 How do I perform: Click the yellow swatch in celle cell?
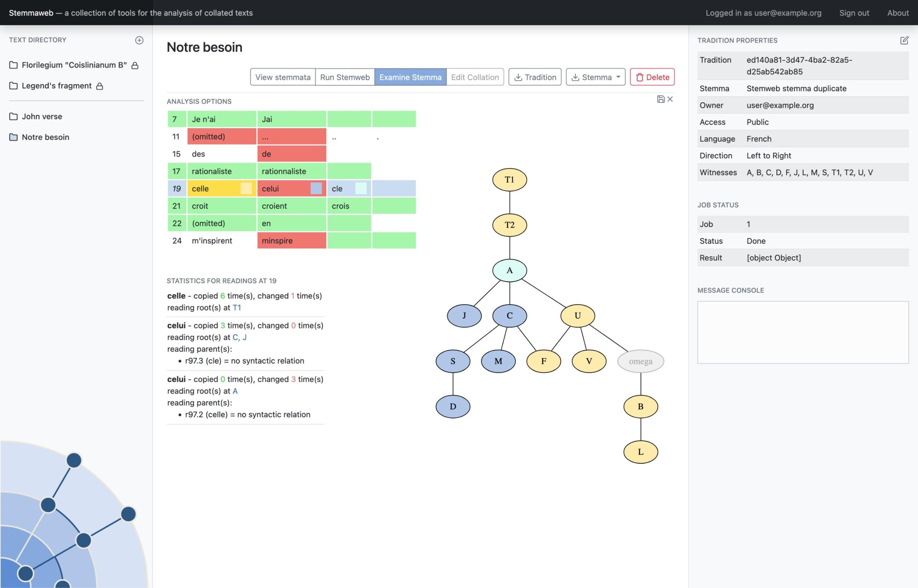tap(246, 189)
